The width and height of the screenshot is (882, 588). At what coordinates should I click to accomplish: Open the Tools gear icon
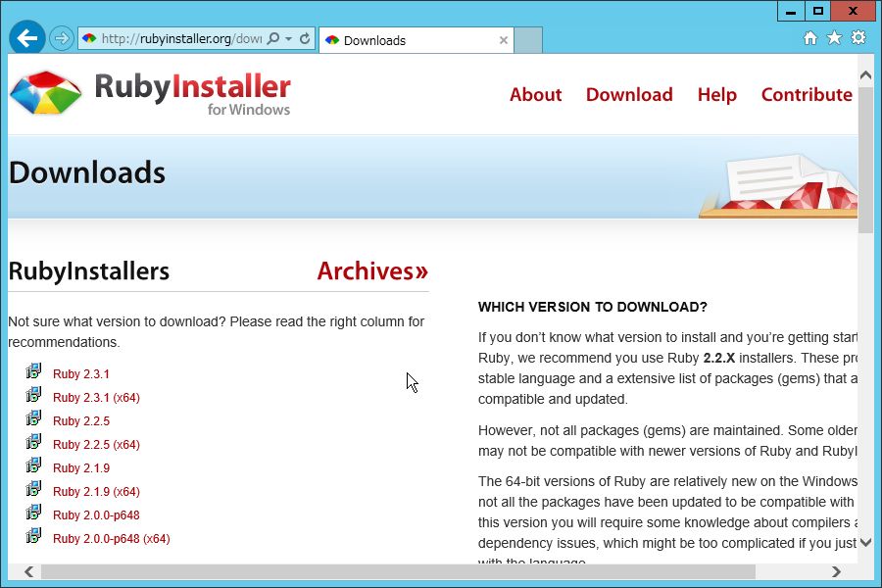858,37
